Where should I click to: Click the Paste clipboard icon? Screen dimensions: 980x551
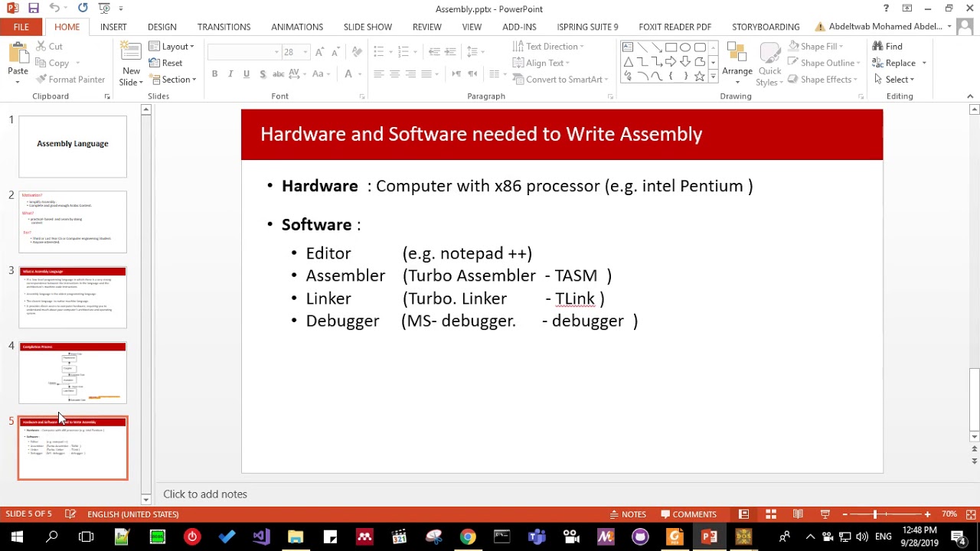click(18, 54)
